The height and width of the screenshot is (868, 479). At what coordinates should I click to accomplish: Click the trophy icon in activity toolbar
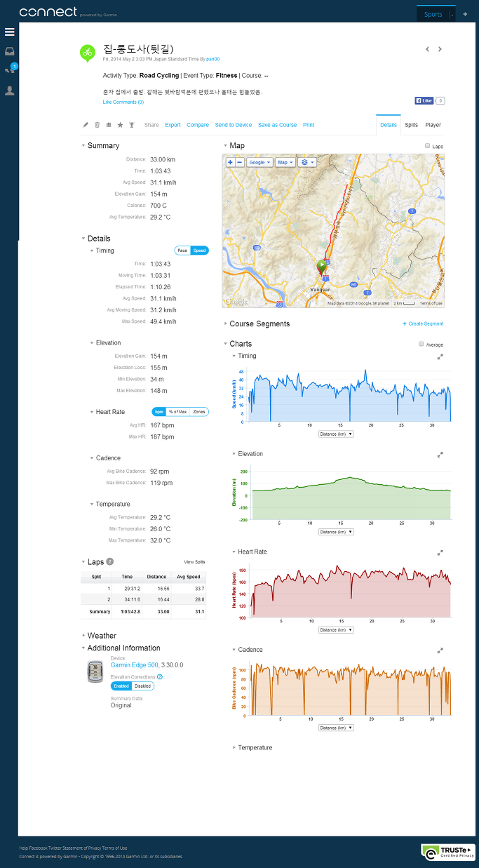click(x=131, y=125)
